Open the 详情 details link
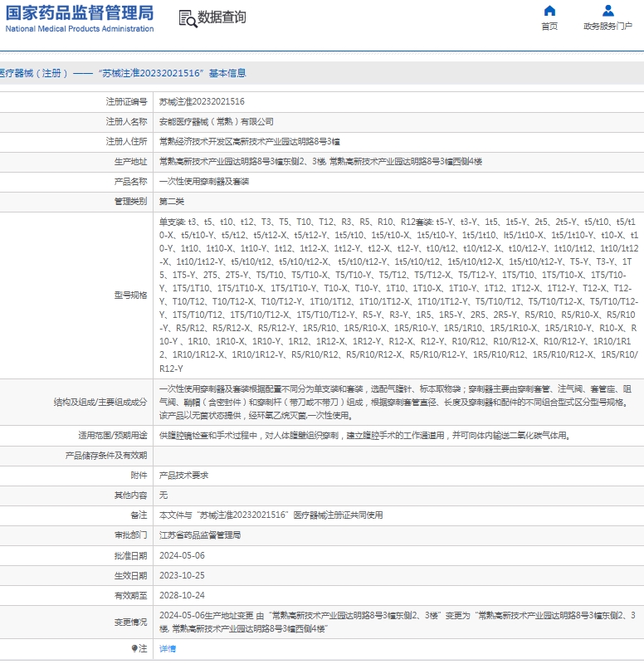 point(168,648)
